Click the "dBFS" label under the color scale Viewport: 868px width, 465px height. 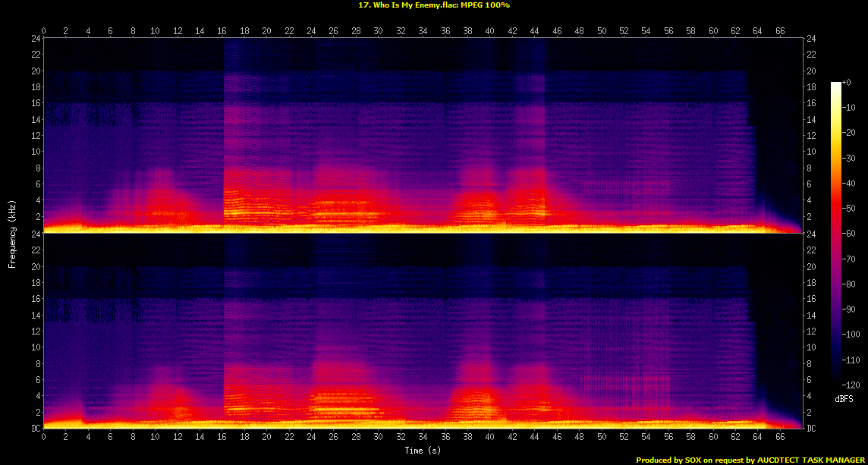click(x=844, y=398)
